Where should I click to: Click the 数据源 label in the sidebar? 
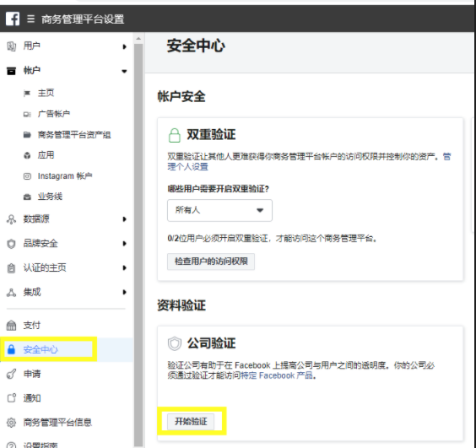click(x=36, y=219)
